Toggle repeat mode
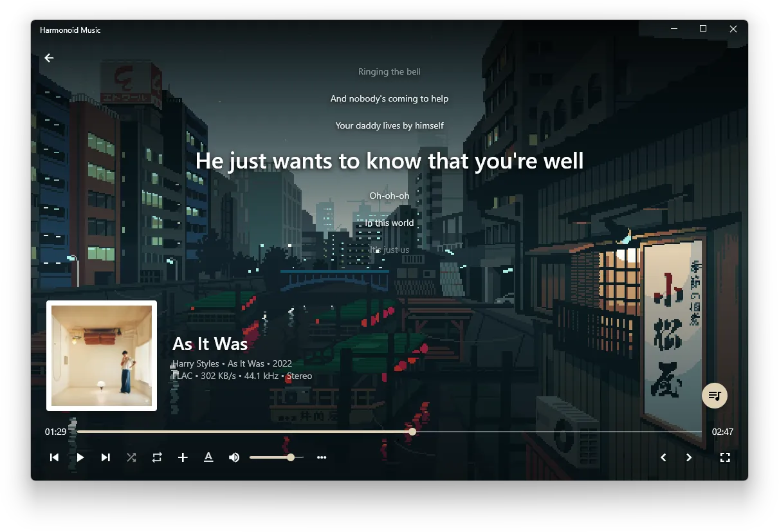 [157, 457]
